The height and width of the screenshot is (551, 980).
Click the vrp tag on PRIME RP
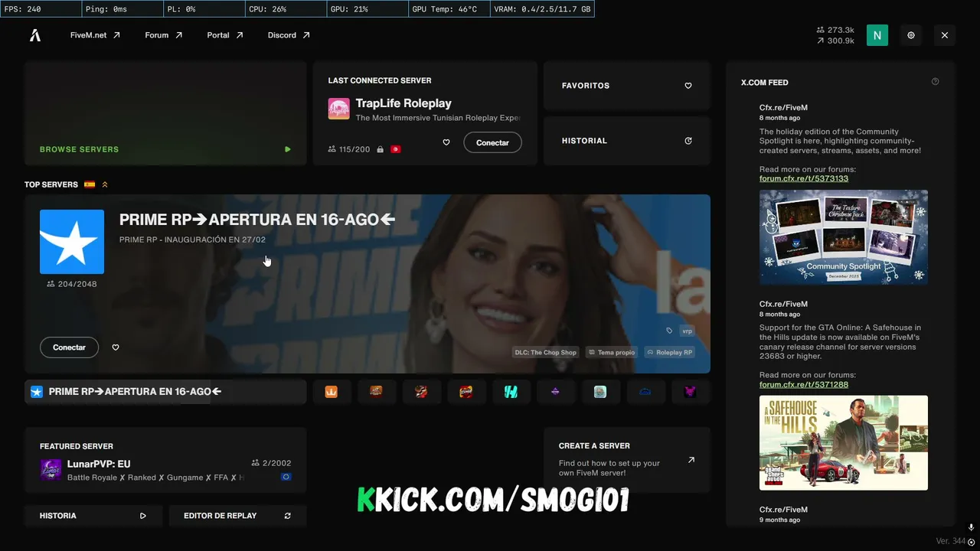pyautogui.click(x=687, y=331)
